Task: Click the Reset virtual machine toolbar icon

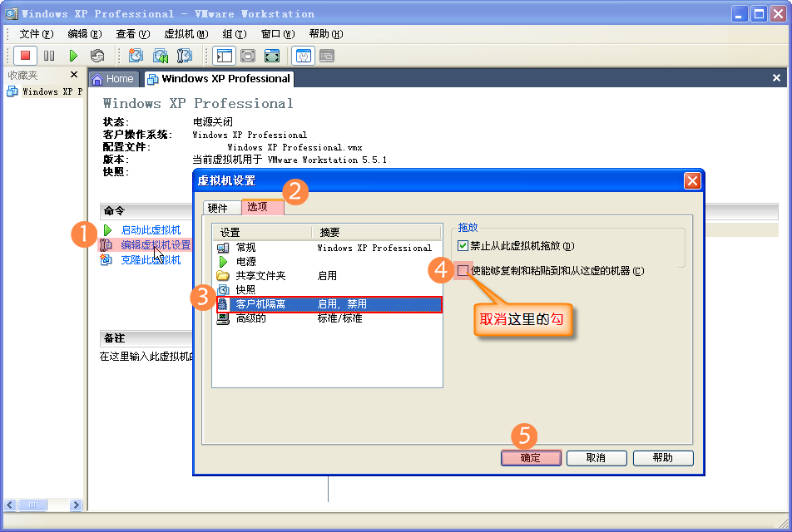Action: pos(97,56)
